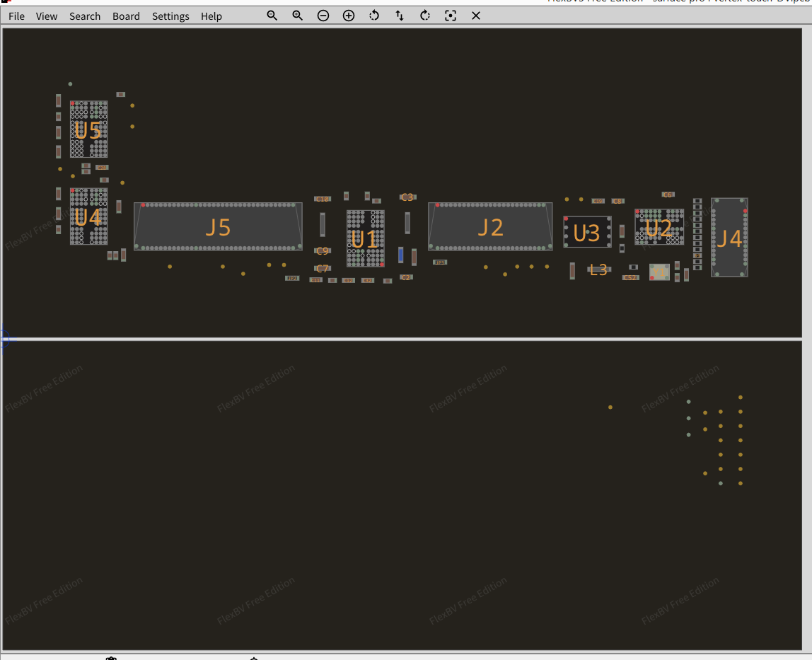Open the File menu

coord(16,16)
